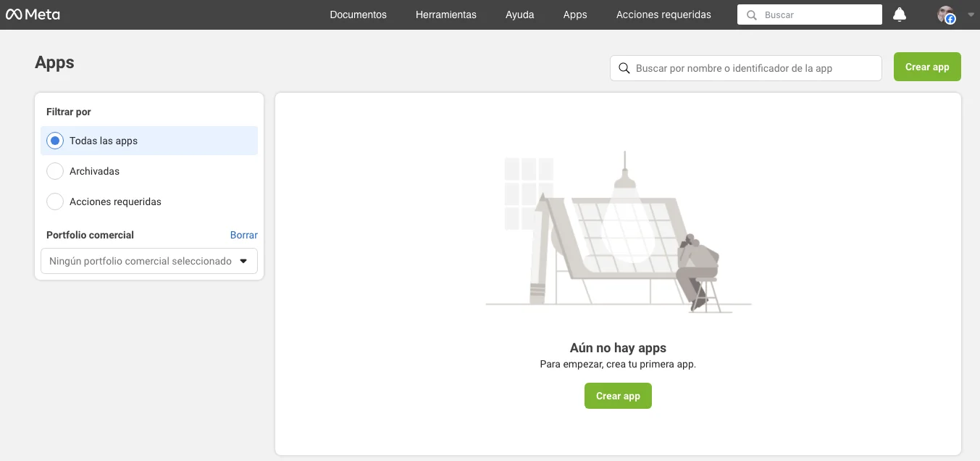Viewport: 980px width, 461px height.
Task: Open notifications bell icon
Action: click(900, 14)
